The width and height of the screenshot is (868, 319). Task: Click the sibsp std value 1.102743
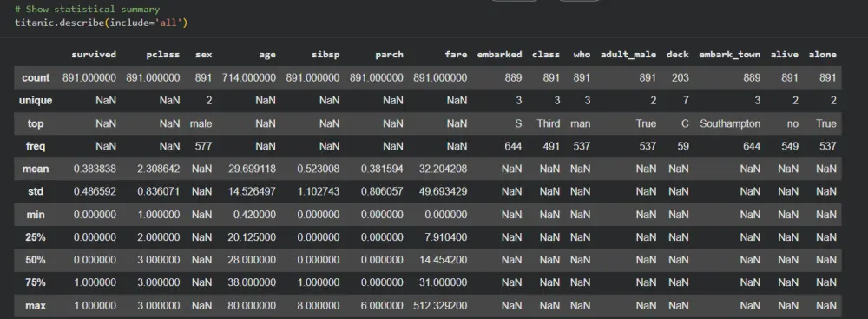[319, 192]
